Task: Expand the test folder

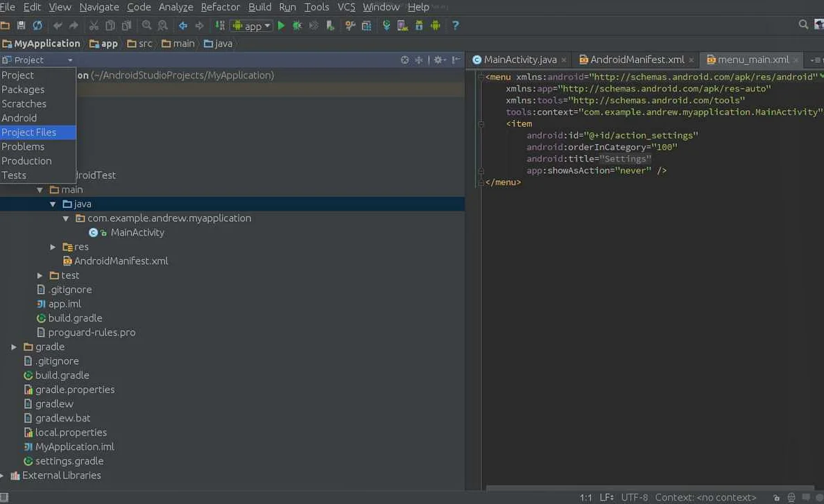Action: (40, 276)
